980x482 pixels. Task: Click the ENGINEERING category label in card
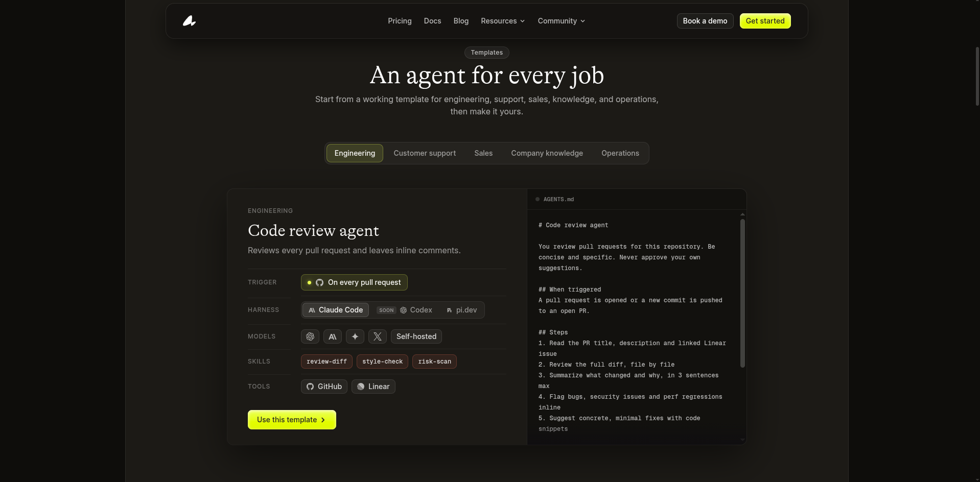click(x=270, y=211)
